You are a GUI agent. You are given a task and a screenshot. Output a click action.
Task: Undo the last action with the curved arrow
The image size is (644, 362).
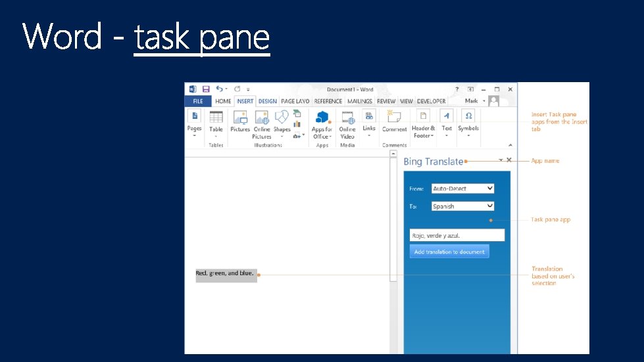click(x=220, y=89)
